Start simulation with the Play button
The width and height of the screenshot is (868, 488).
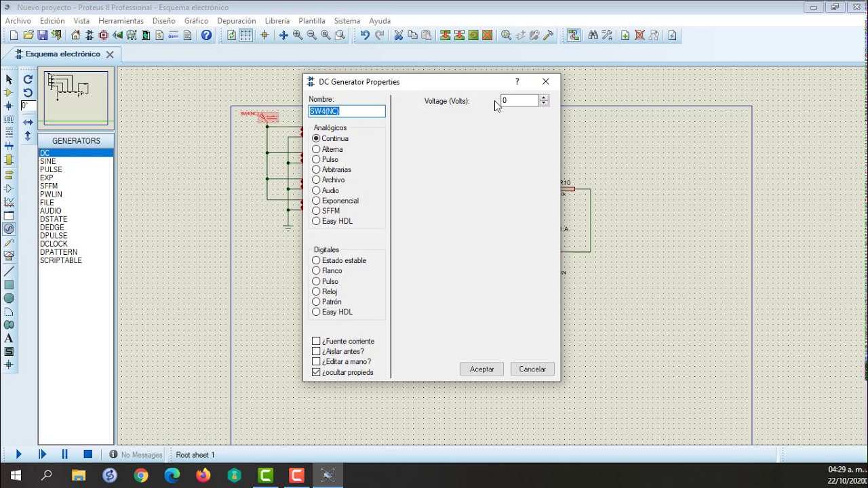click(x=18, y=454)
